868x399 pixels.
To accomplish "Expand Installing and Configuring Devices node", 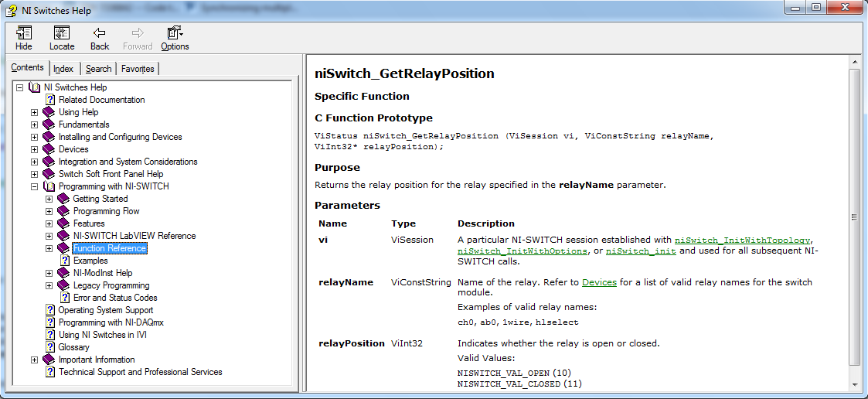I will (34, 137).
